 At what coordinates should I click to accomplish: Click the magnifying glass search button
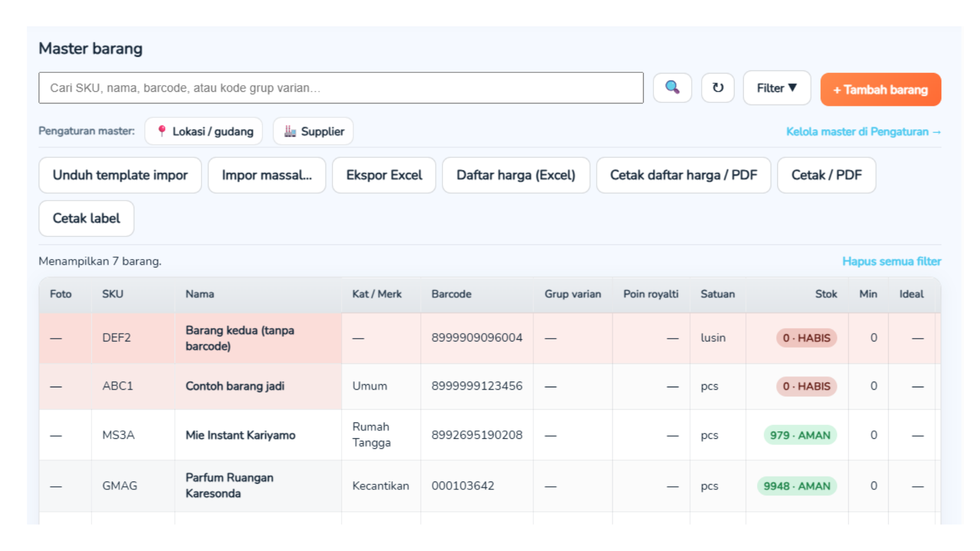[672, 88]
